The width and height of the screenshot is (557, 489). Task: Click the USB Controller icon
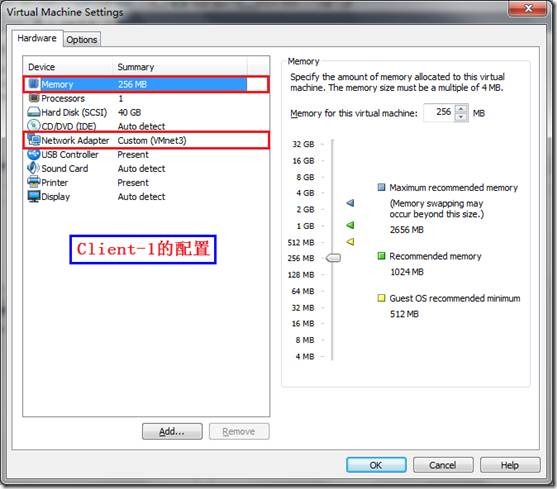point(34,154)
